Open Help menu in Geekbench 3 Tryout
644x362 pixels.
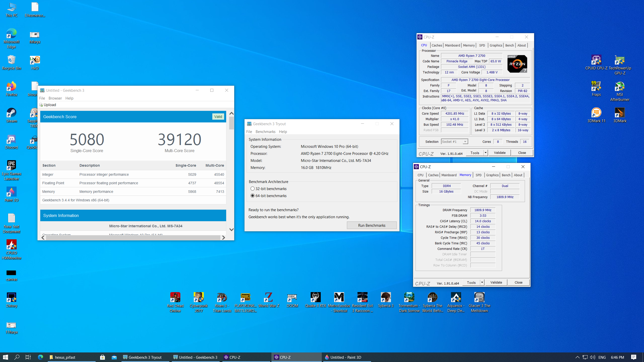283,131
